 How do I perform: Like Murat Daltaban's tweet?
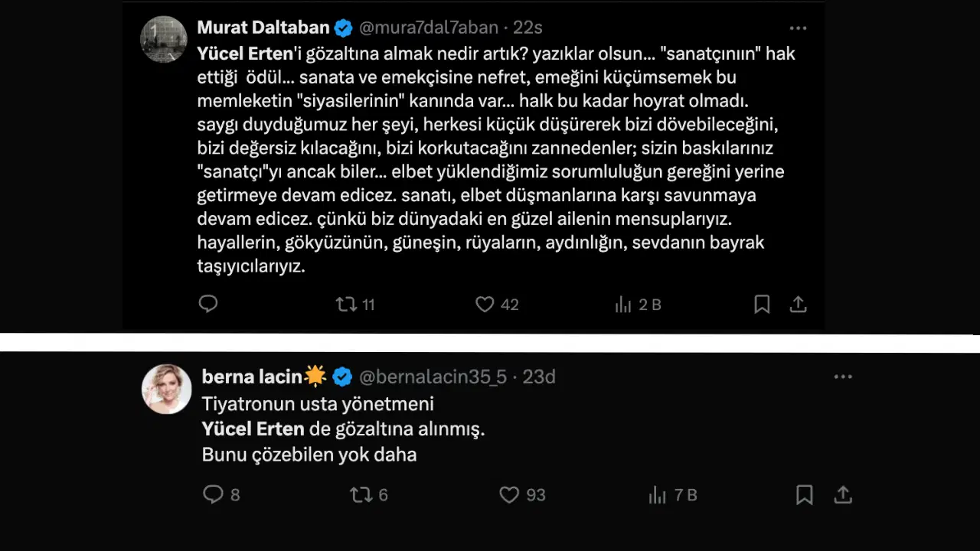point(485,305)
